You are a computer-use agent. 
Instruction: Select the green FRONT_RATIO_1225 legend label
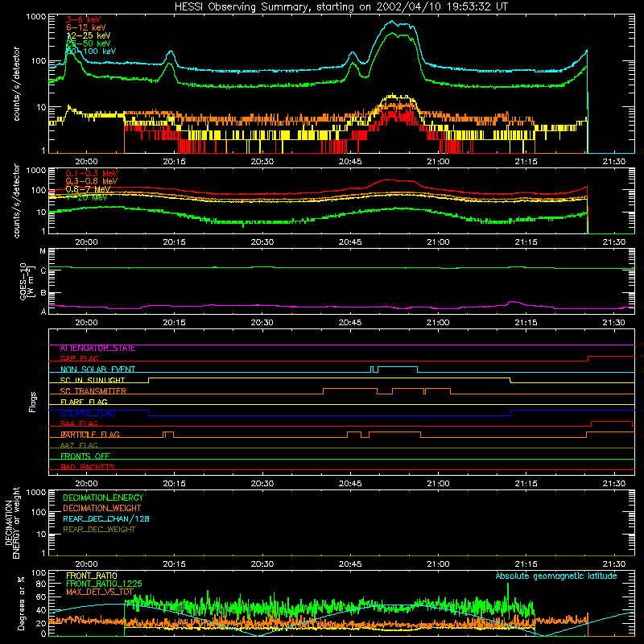tap(104, 584)
